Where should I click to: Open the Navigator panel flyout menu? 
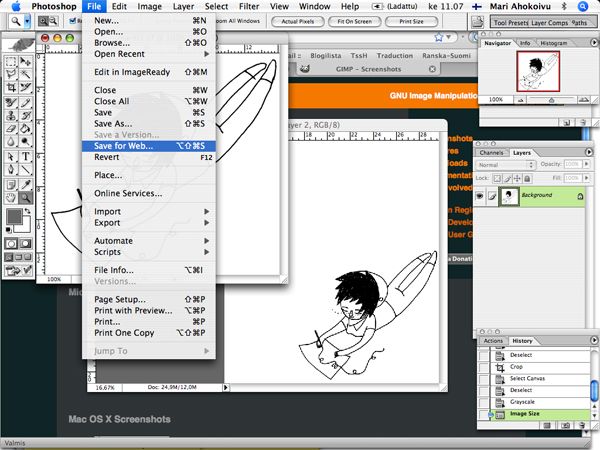click(594, 42)
